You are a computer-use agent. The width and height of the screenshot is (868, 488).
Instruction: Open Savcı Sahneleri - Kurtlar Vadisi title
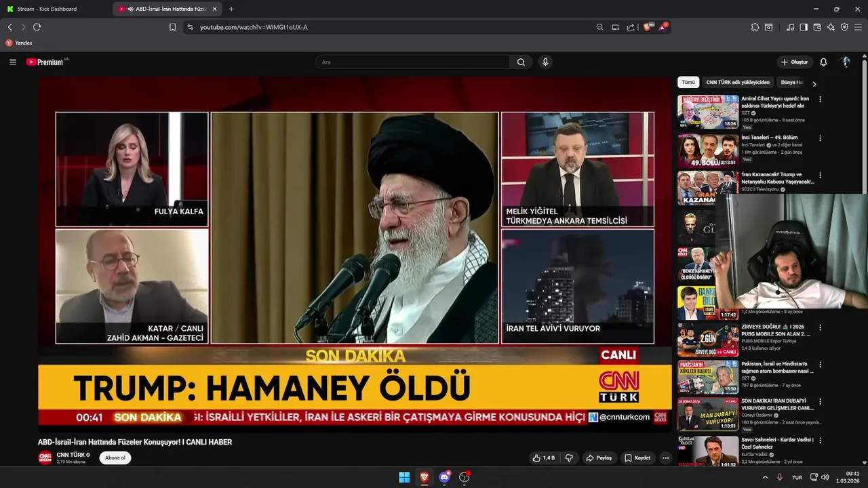[776, 443]
